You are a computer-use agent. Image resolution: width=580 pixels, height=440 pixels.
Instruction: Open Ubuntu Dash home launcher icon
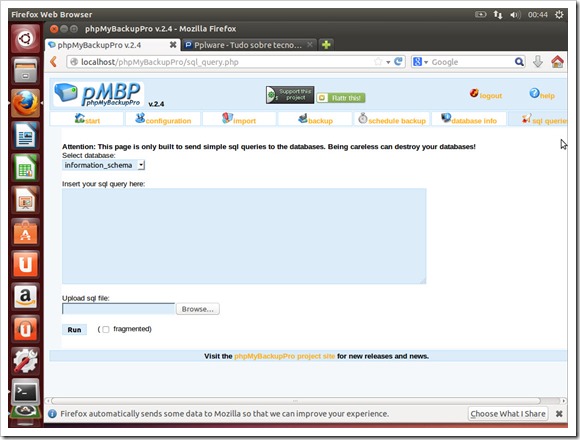[x=25, y=39]
